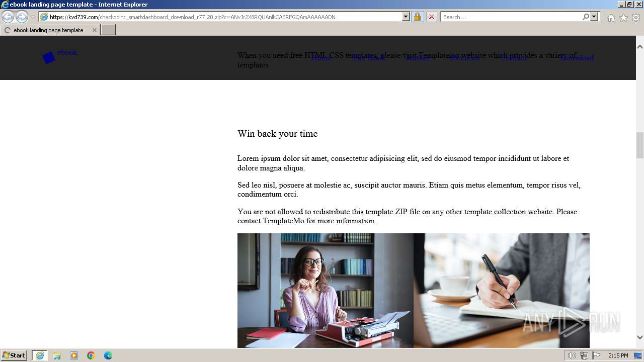The width and height of the screenshot is (644, 362).
Task: Click the blue ebook logo square
Action: pyautogui.click(x=49, y=58)
